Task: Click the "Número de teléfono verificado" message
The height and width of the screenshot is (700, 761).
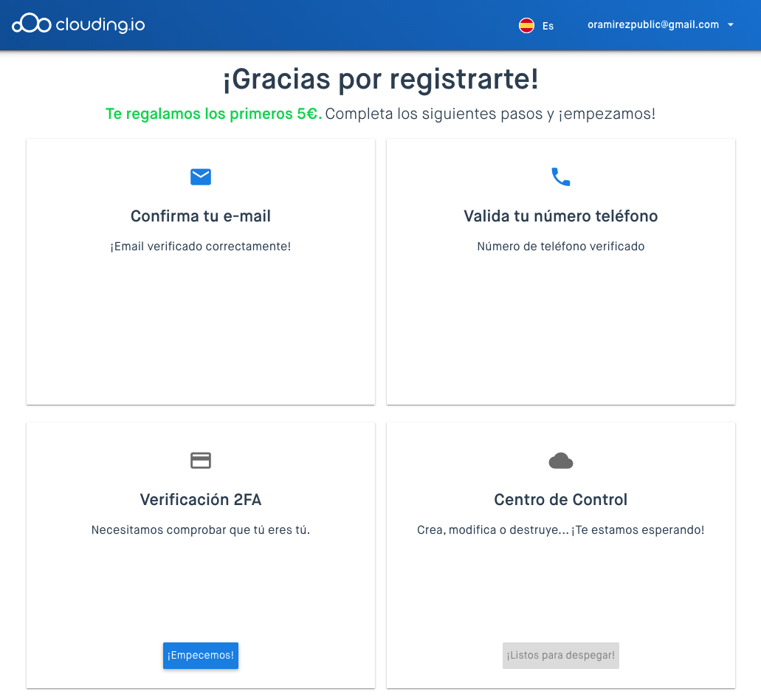Action: tap(561, 247)
